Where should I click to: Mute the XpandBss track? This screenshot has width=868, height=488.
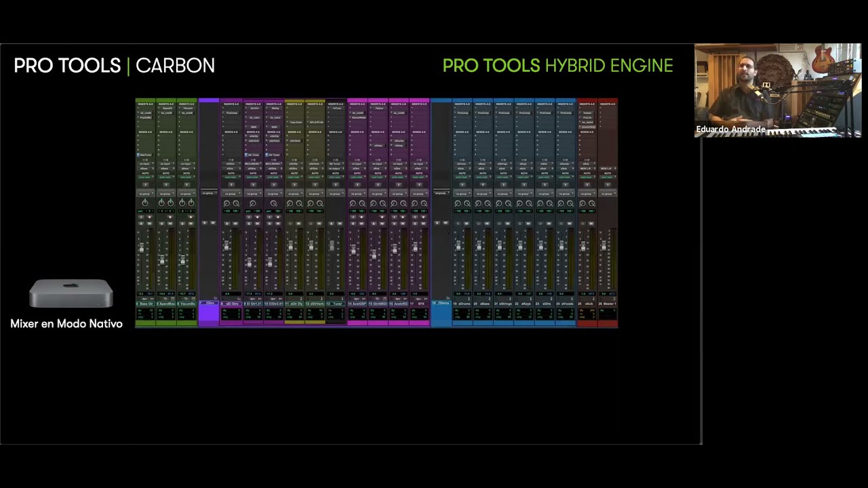pos(170,224)
